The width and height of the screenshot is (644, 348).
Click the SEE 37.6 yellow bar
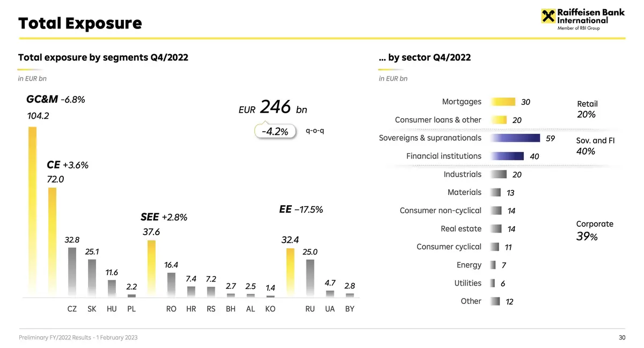pyautogui.click(x=151, y=269)
